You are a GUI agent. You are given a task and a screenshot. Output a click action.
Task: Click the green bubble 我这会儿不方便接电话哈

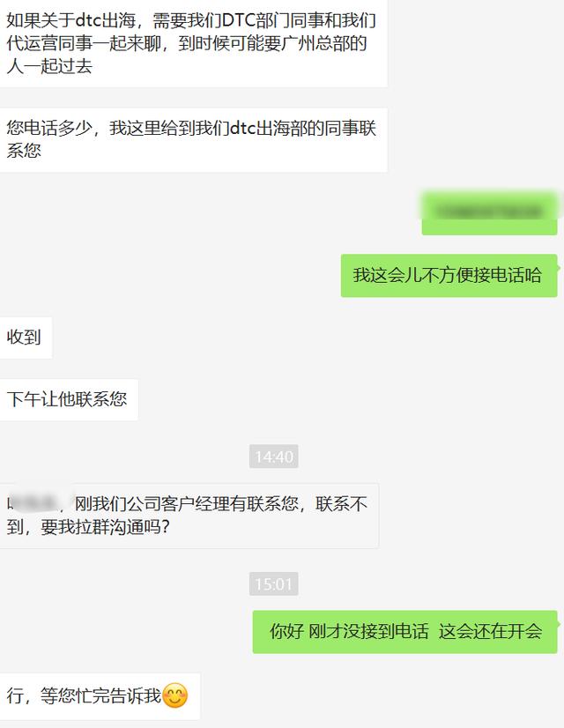[449, 275]
